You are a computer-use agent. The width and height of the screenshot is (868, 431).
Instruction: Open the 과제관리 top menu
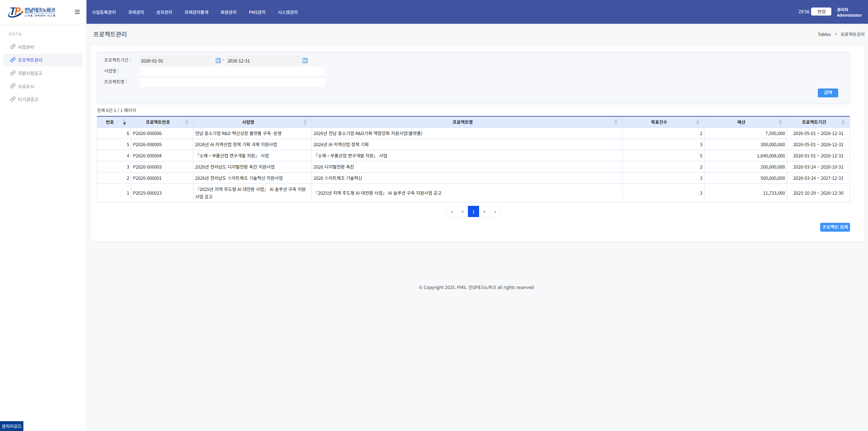pyautogui.click(x=136, y=12)
